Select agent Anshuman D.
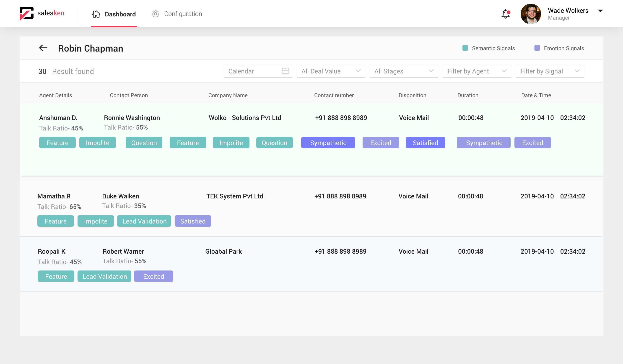 click(58, 118)
